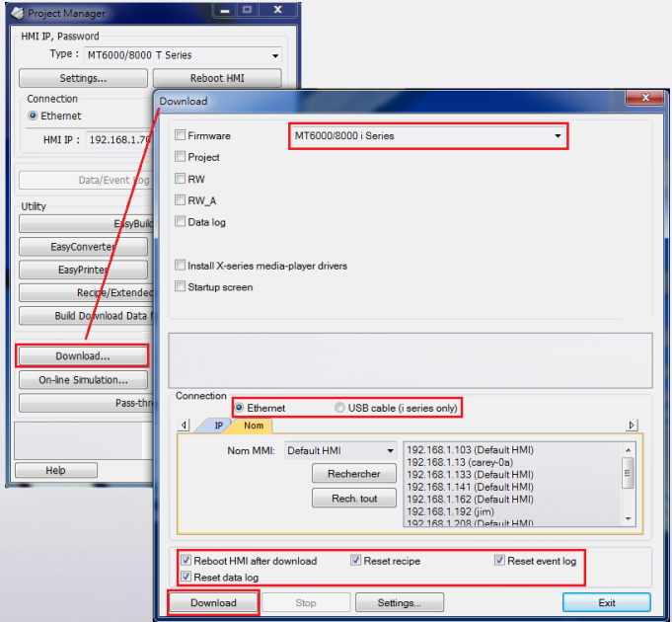Click scroll up arrow of HMI list
The width and height of the screenshot is (672, 622).
pos(628,450)
